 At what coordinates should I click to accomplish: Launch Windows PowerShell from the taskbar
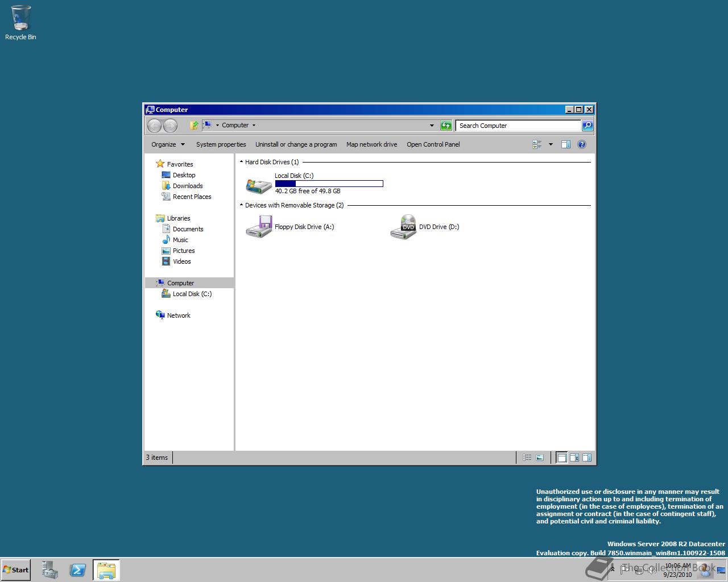[78, 570]
